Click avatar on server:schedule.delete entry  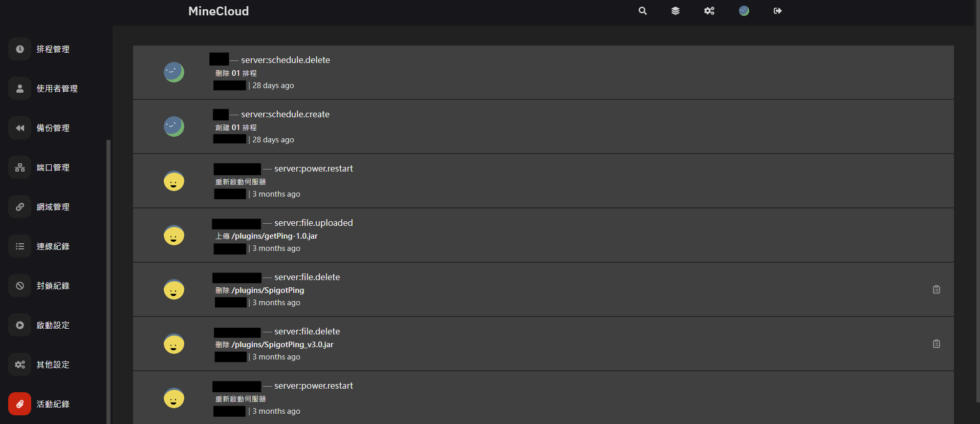point(174,72)
